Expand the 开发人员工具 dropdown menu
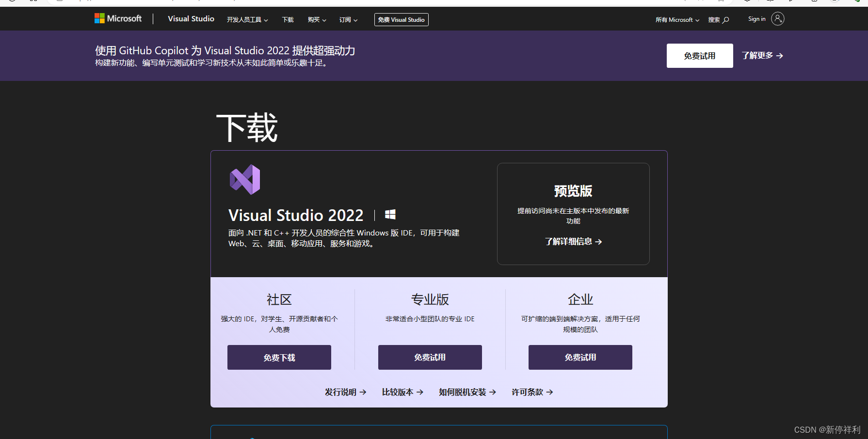 click(247, 20)
